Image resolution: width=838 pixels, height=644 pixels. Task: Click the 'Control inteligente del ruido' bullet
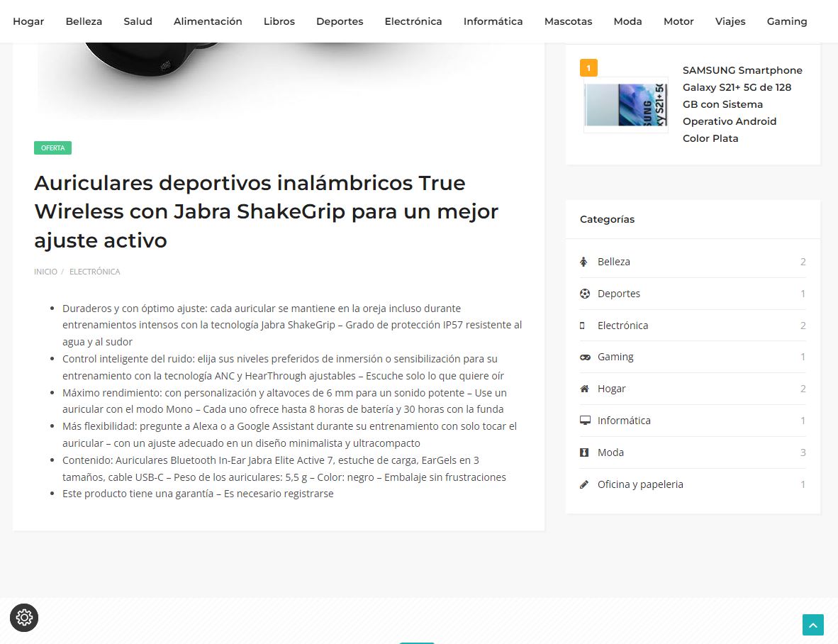pyautogui.click(x=284, y=367)
